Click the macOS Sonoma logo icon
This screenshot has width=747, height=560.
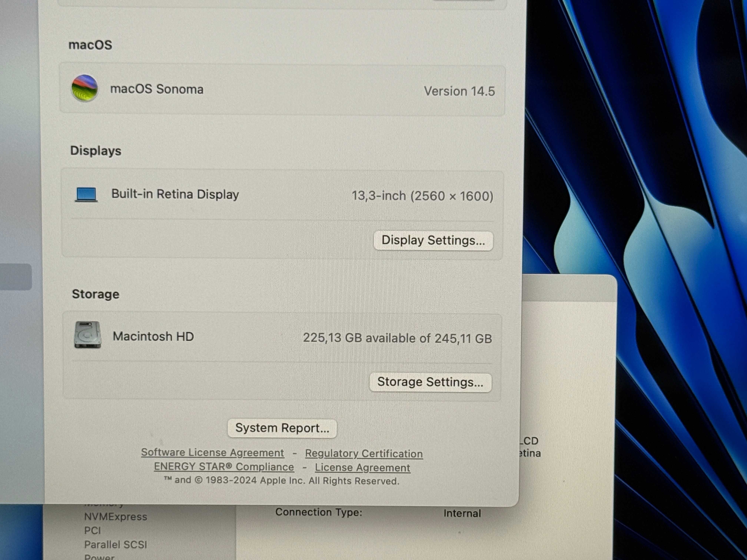point(85,88)
